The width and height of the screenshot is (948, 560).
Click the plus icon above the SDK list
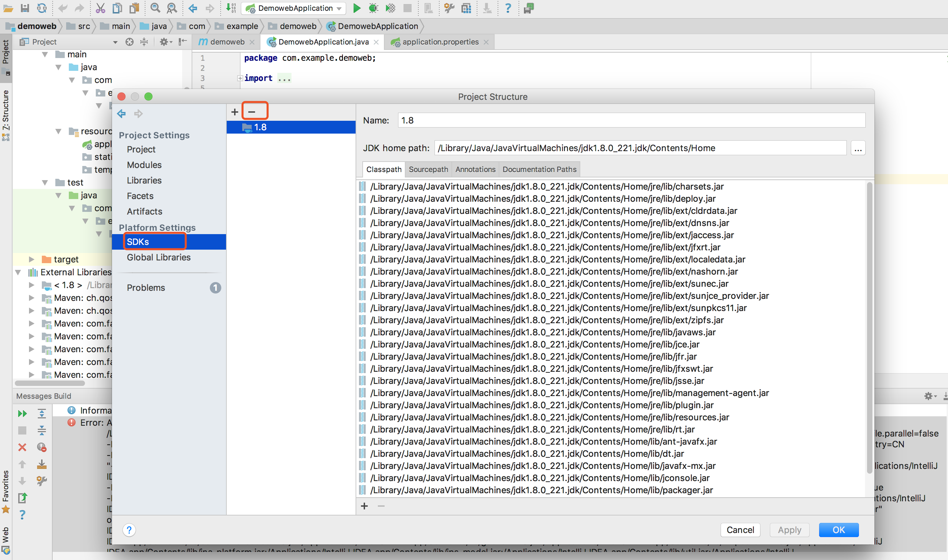[235, 112]
